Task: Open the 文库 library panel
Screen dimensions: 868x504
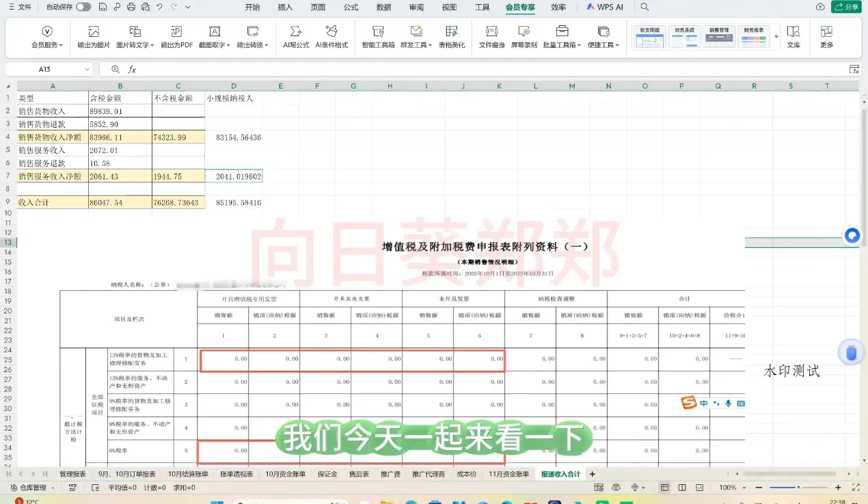Action: tap(794, 38)
